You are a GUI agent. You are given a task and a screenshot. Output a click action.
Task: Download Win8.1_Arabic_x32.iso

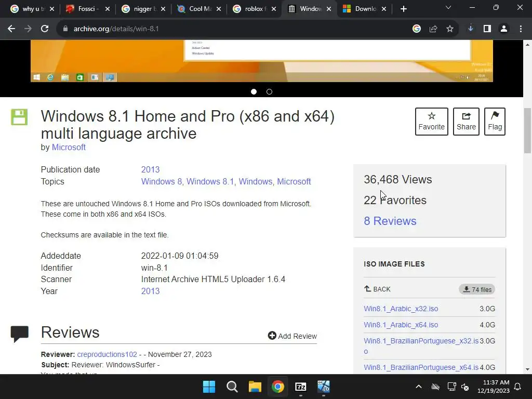(x=401, y=309)
